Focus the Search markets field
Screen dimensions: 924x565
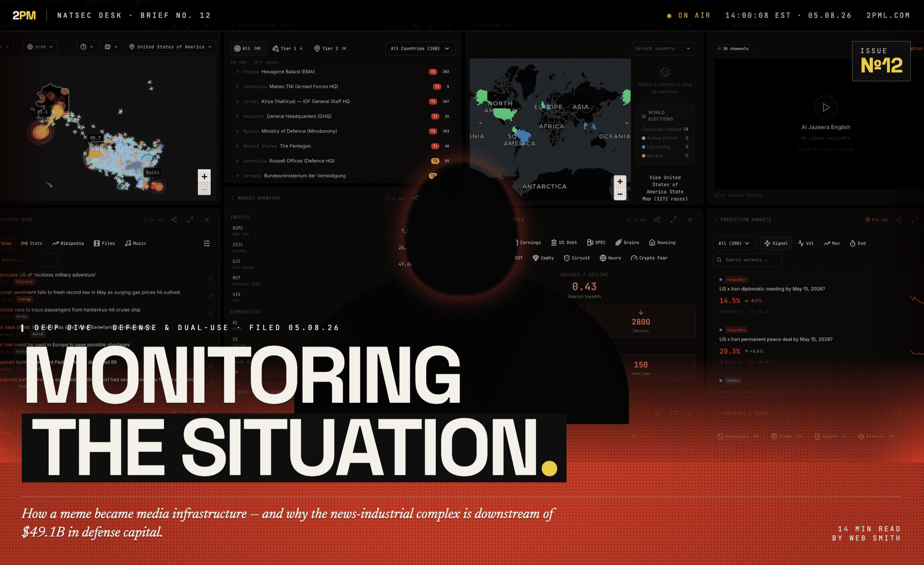coord(747,260)
